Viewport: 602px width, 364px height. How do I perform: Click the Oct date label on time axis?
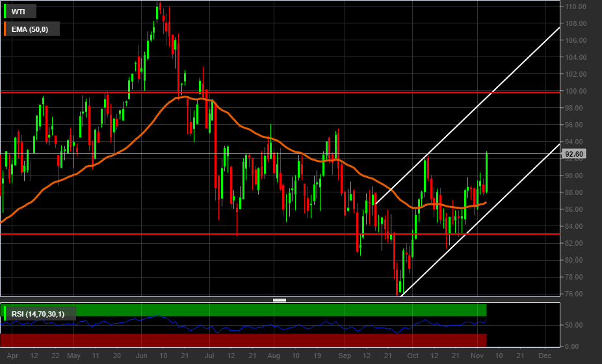tap(413, 356)
